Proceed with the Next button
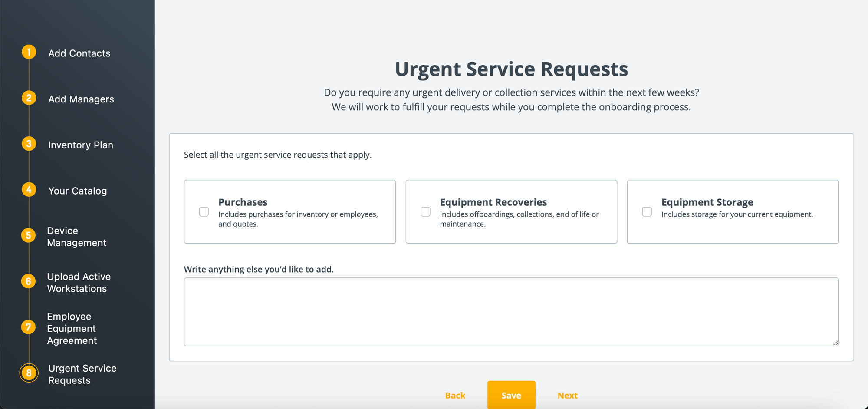This screenshot has height=409, width=868. 567,395
